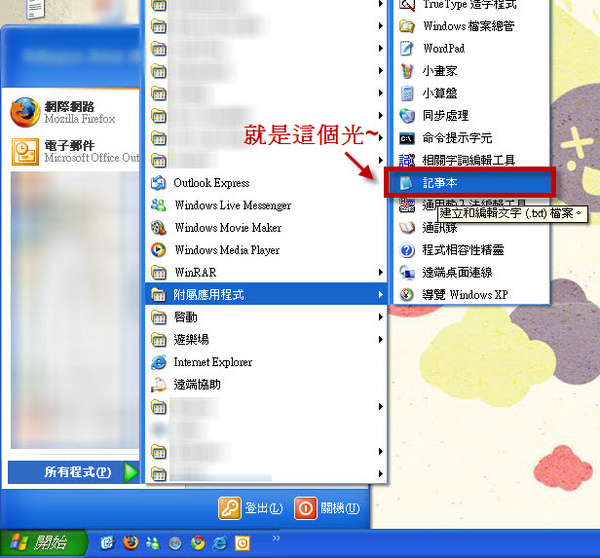The height and width of the screenshot is (558, 600).
Task: Click Chrome icon in quick launch bar
Action: (x=197, y=543)
